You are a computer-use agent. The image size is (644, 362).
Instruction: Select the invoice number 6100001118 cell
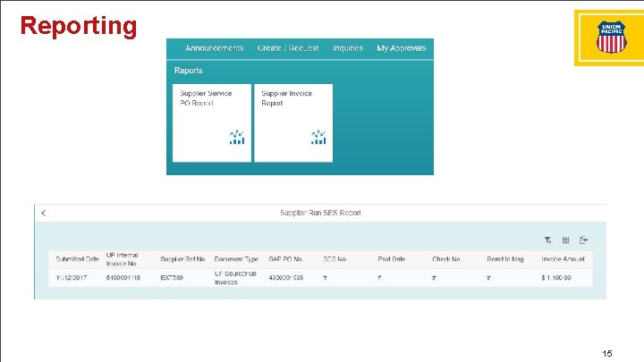point(123,278)
